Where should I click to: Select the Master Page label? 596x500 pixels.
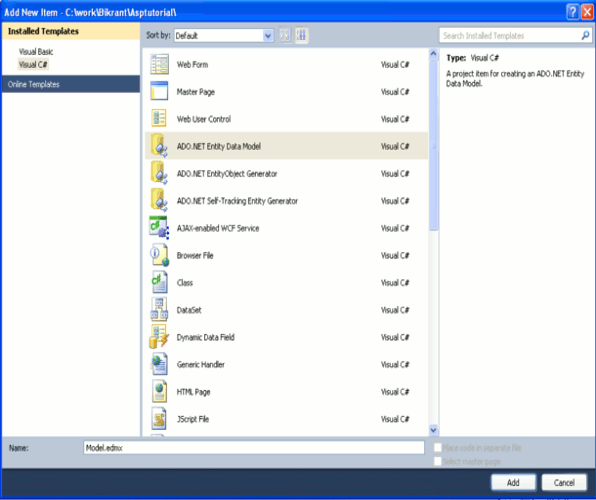pyautogui.click(x=196, y=92)
